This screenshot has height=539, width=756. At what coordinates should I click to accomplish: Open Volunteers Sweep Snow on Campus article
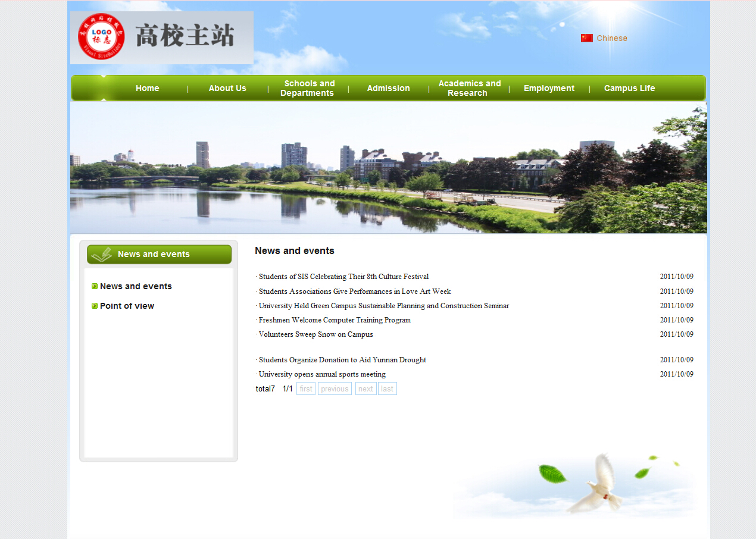316,334
